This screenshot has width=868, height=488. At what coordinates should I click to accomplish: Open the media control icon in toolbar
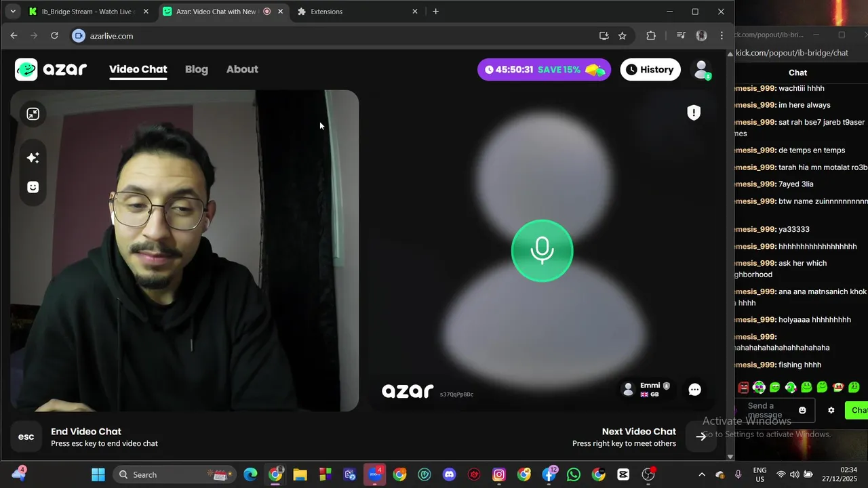click(x=682, y=36)
